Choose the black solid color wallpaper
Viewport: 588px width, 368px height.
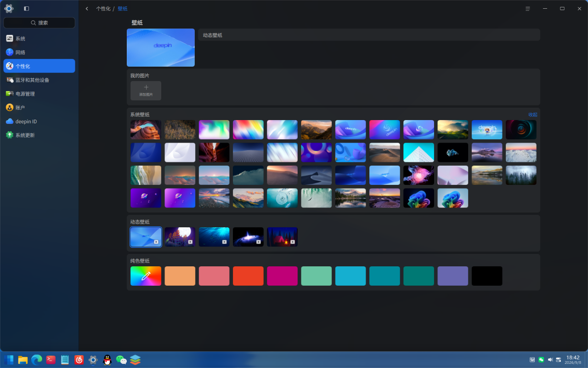pyautogui.click(x=487, y=276)
